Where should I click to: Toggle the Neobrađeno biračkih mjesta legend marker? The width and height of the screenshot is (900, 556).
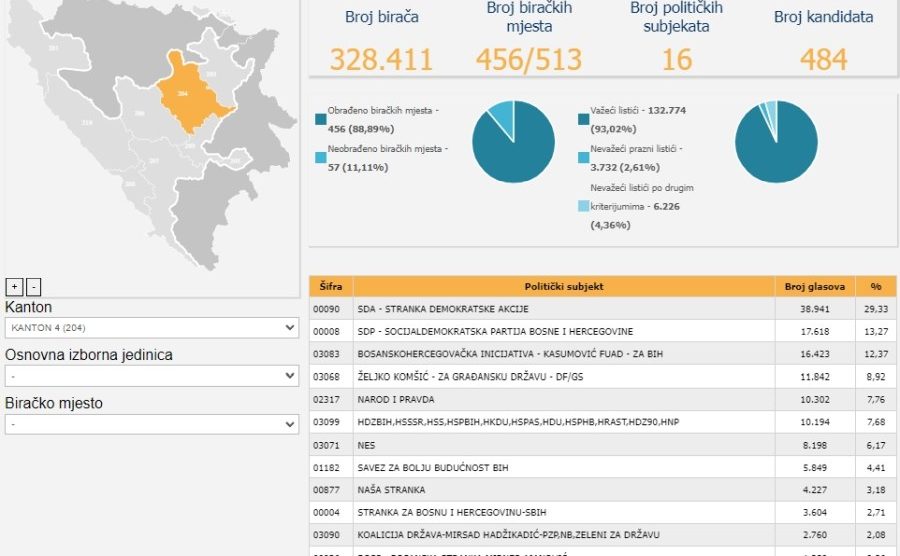click(319, 158)
